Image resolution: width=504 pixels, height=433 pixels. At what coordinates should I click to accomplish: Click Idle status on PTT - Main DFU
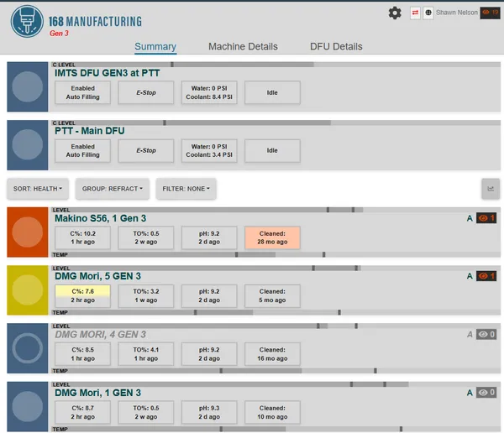click(272, 151)
